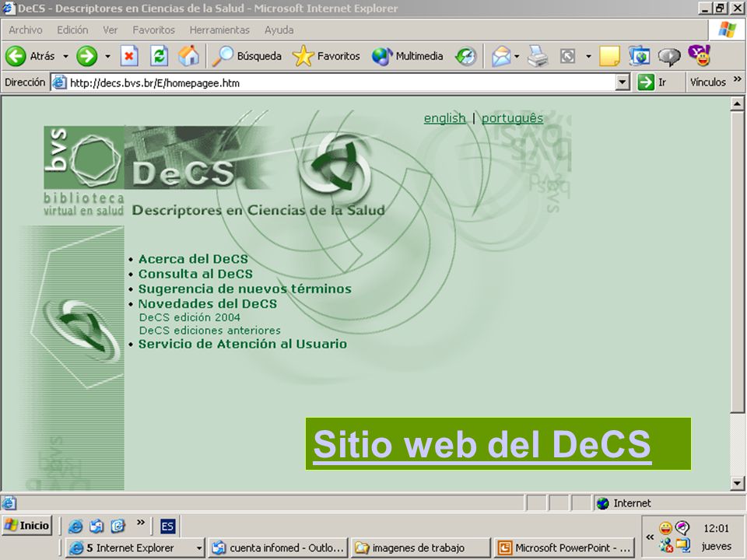
Task: Click the address bar URL field
Action: coord(334,82)
